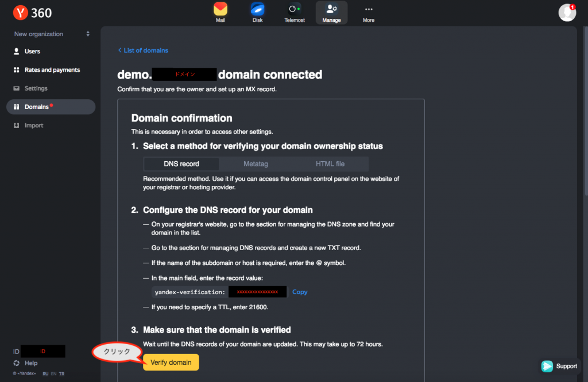Click the Settings envelope icon in sidebar

(x=17, y=88)
